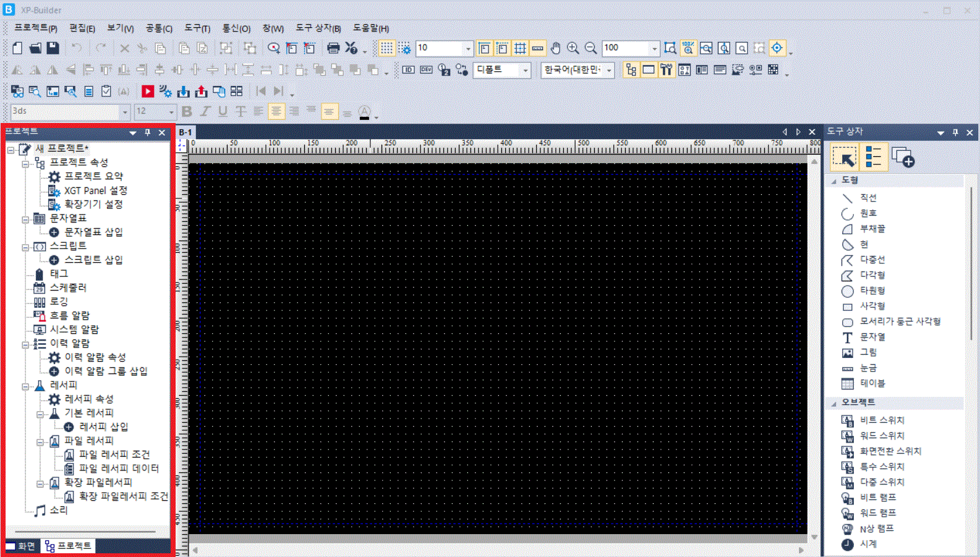Pick the selection arrow tool in the toolbox
This screenshot has height=557, width=980.
pos(844,158)
